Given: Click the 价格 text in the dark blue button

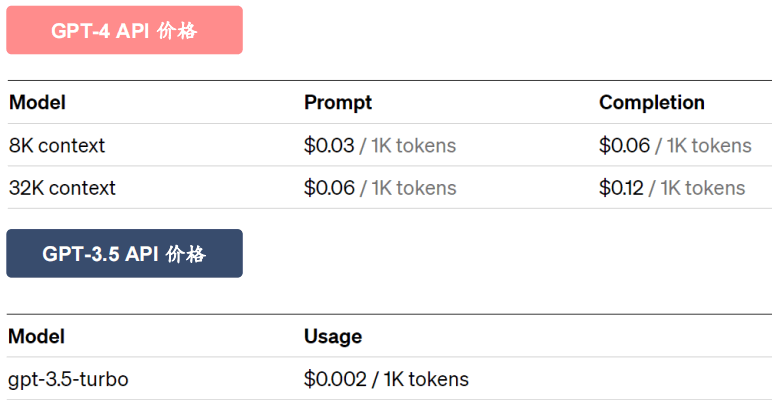Looking at the screenshot, I should coord(186,254).
